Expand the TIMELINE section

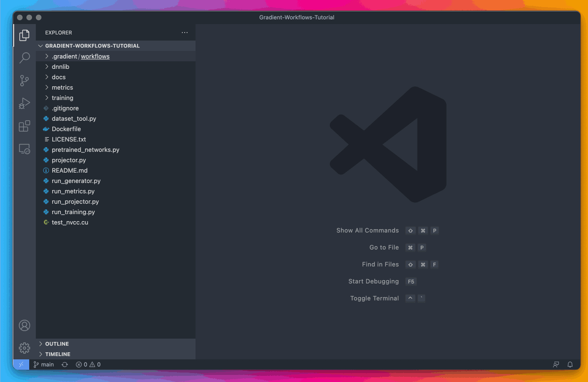(115, 354)
